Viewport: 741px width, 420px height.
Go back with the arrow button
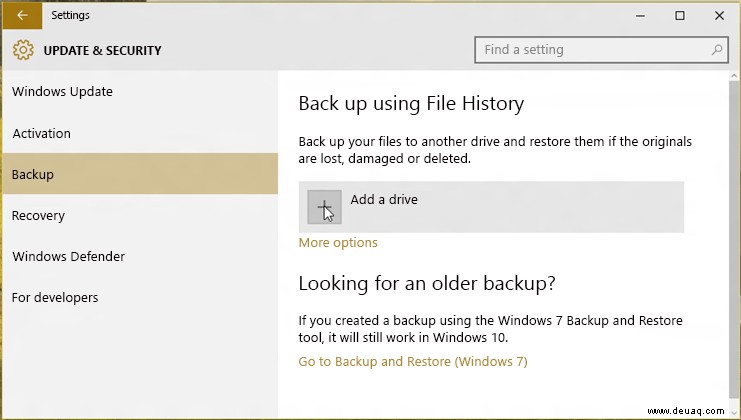[x=22, y=15]
